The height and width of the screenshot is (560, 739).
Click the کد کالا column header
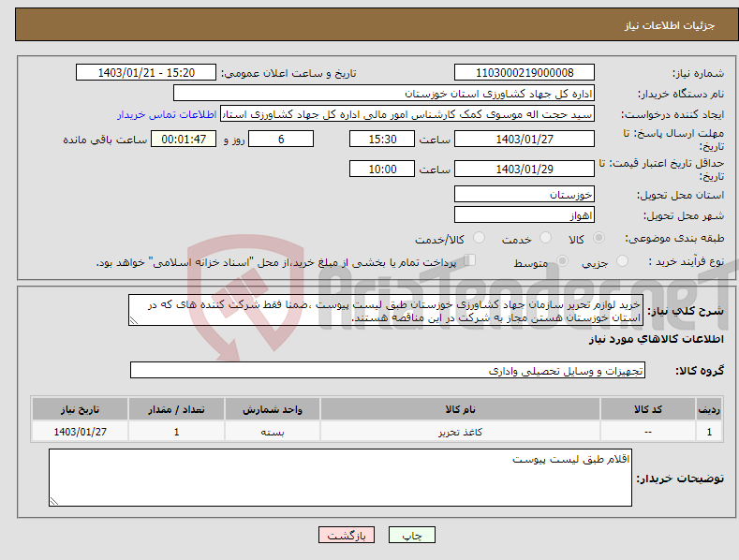(647, 409)
